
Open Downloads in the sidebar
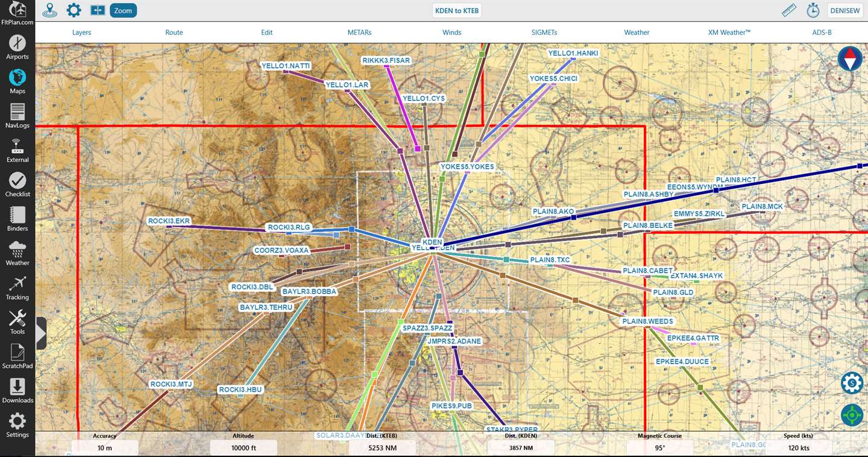(17, 391)
